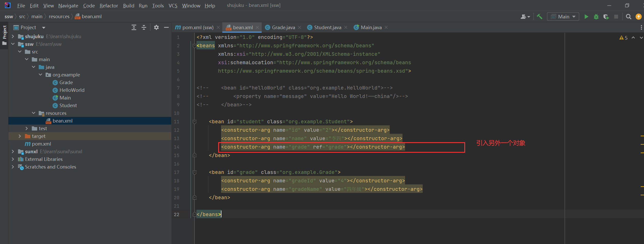This screenshot has width=644, height=244.
Task: Click the closing </beans> tag on line 22
Action: pos(209,215)
